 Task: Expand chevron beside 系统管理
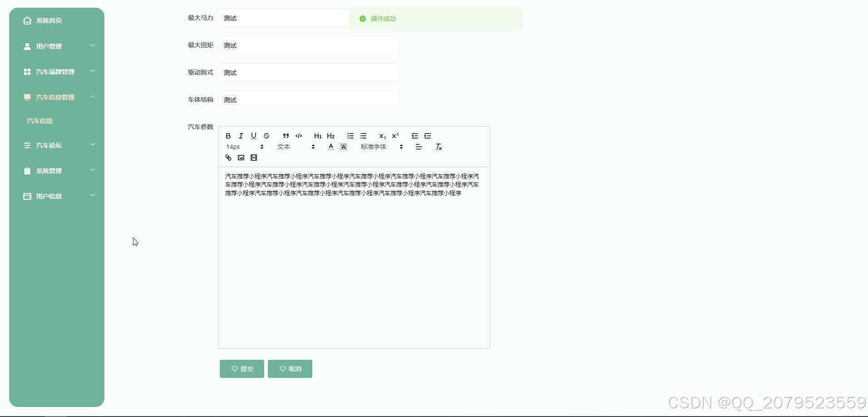pos(93,170)
